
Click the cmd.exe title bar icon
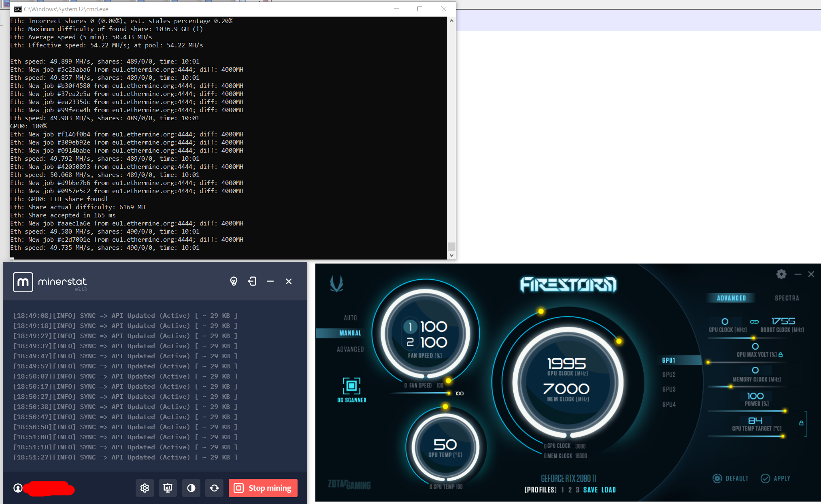pyautogui.click(x=17, y=9)
